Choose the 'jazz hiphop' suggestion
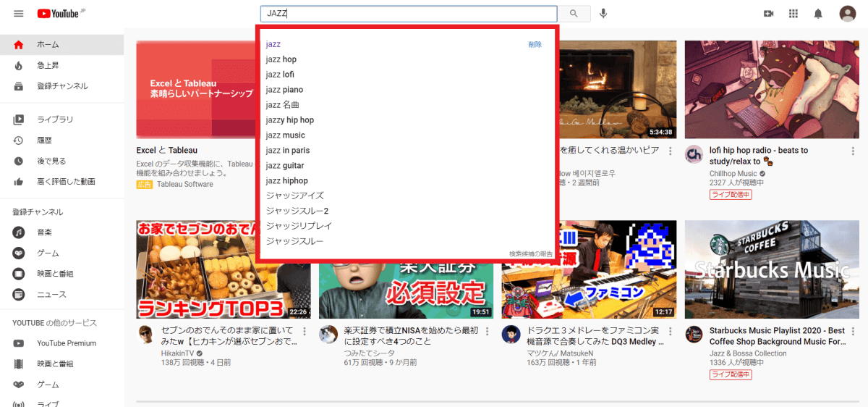This screenshot has height=407, width=868. 409,181
